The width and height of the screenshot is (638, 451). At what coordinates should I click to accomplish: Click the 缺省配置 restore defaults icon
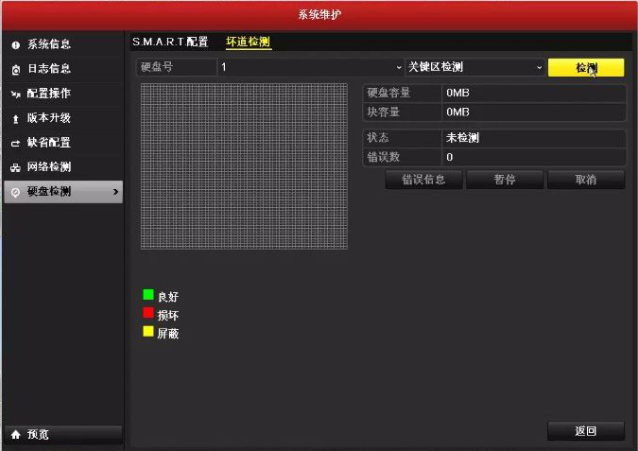[15, 143]
